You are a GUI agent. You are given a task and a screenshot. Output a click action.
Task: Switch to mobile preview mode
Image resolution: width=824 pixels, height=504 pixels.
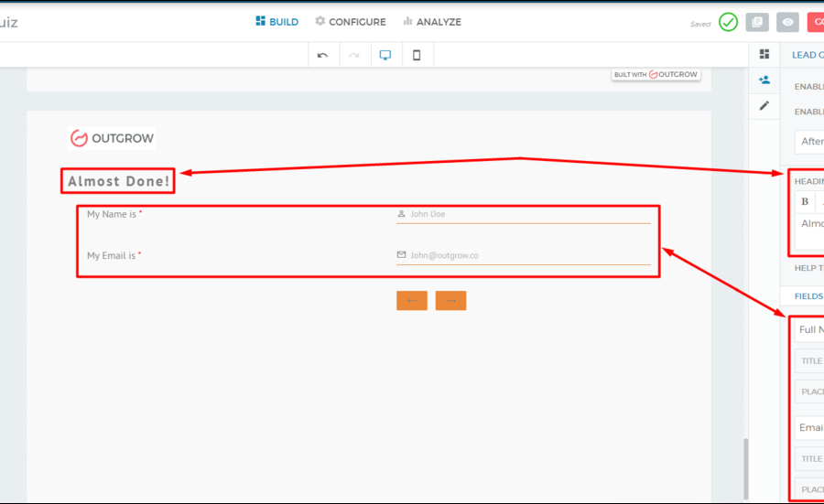(417, 55)
